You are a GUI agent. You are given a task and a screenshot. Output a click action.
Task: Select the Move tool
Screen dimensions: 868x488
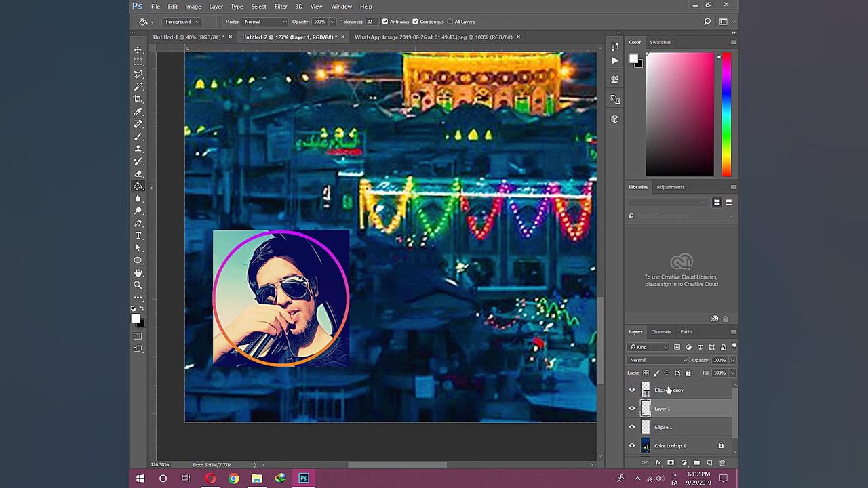coord(138,49)
